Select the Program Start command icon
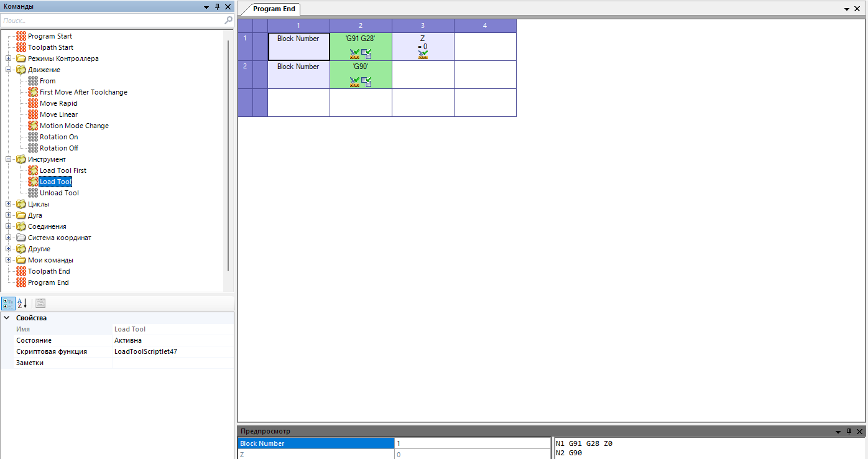 tap(21, 36)
